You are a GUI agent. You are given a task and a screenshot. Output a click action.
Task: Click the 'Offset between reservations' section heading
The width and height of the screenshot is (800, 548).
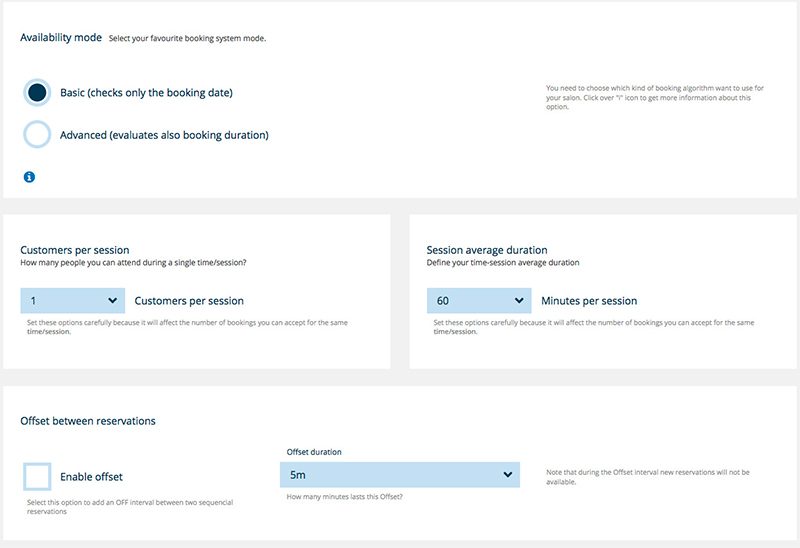88,421
